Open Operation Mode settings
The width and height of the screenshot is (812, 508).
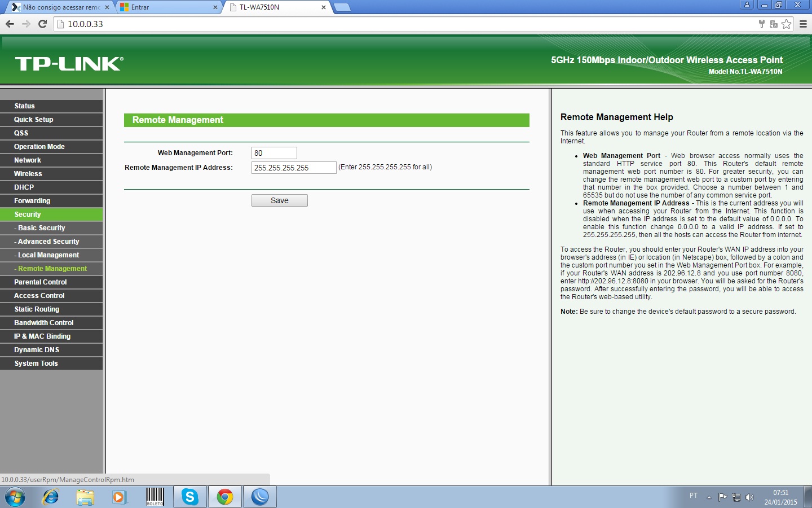coord(51,147)
